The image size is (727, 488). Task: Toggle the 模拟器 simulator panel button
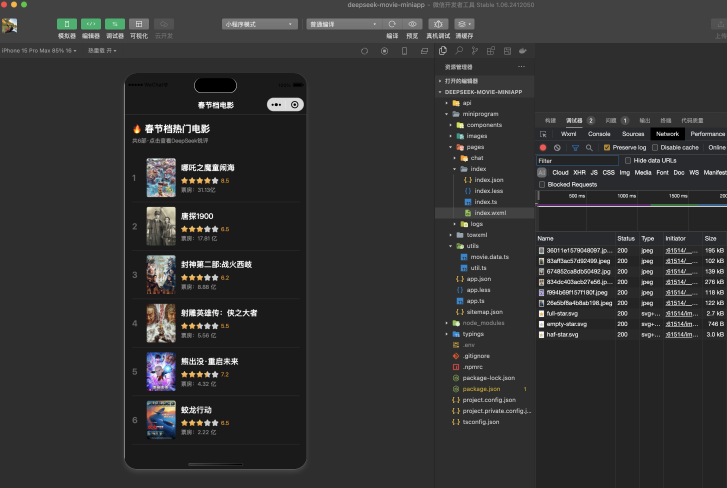(67, 23)
